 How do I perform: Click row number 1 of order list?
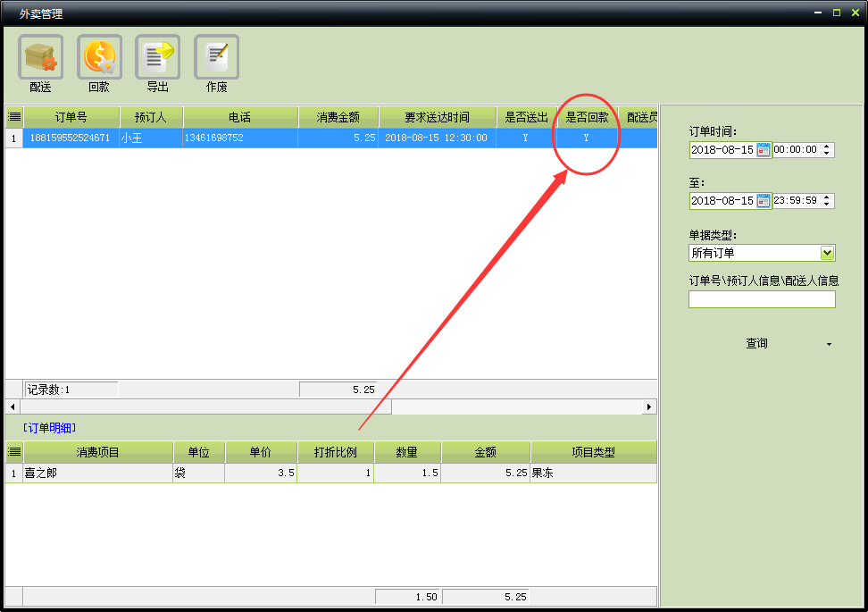13,138
